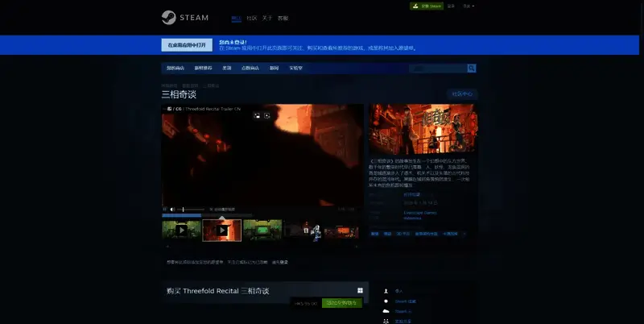Image resolution: width=644 pixels, height=324 pixels.
Task: Open the 社区 tab in the header
Action: [x=251, y=17]
